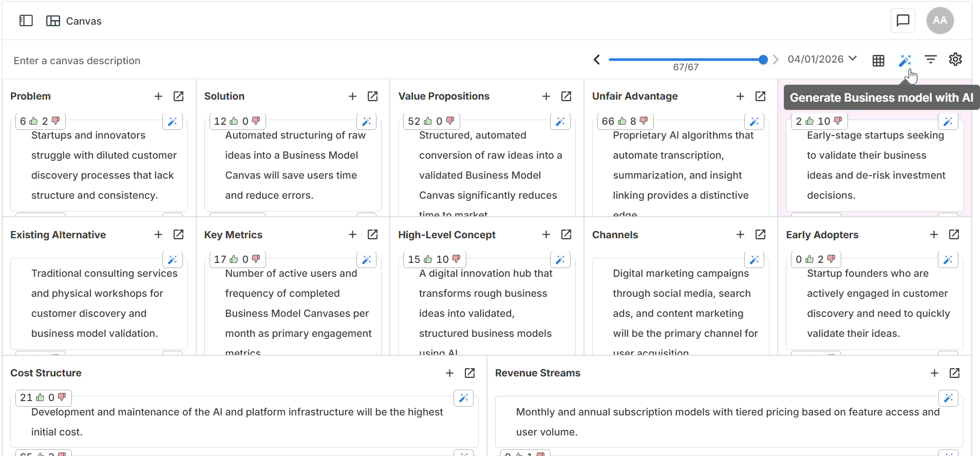Click the Generate Business model with AI wand
This screenshot has width=980, height=456.
tap(904, 61)
